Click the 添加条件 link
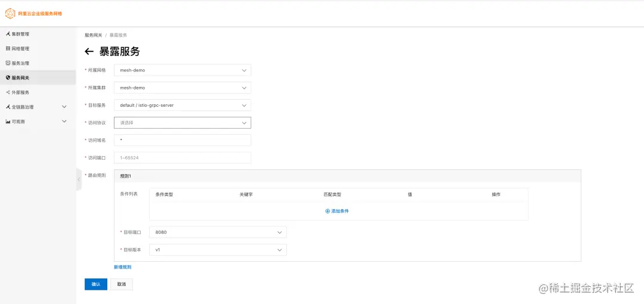 [337, 211]
